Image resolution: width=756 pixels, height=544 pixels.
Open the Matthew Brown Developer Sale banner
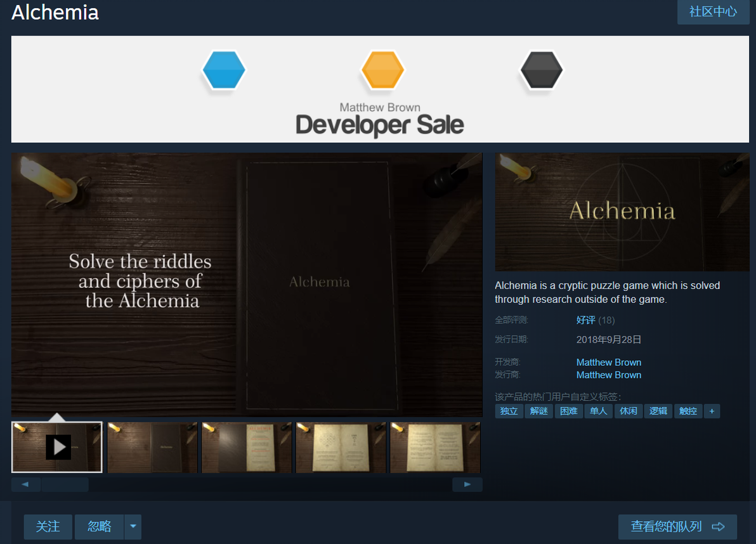[380, 89]
